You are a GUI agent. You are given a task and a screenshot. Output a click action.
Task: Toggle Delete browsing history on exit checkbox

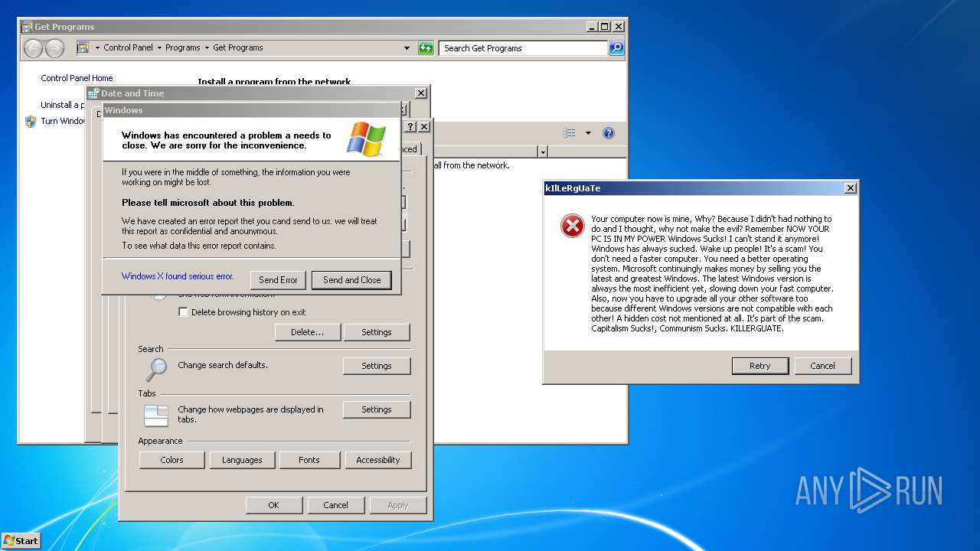[x=183, y=312]
